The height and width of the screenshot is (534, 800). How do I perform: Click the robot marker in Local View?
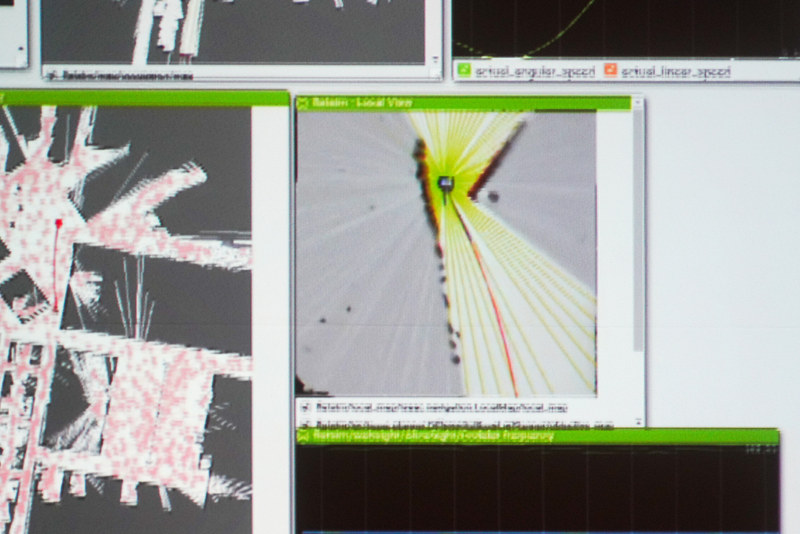click(x=446, y=183)
